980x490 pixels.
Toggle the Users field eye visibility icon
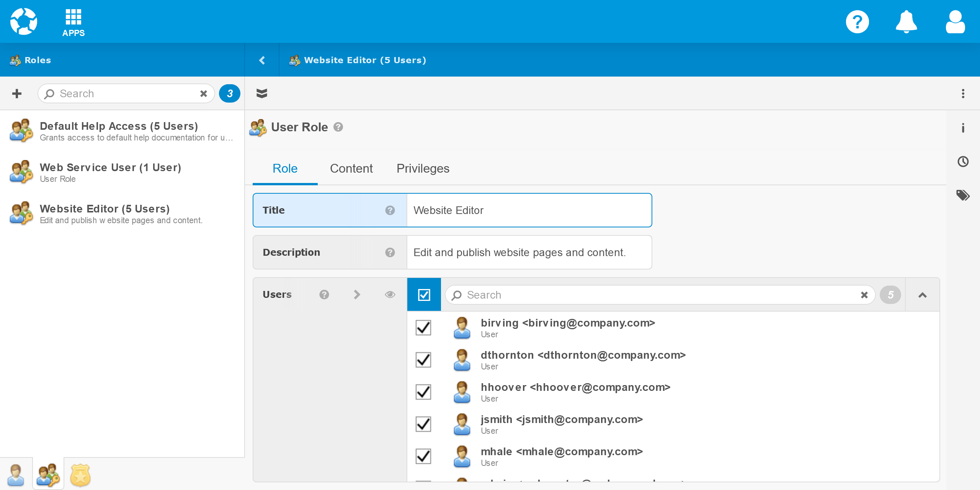click(x=390, y=294)
